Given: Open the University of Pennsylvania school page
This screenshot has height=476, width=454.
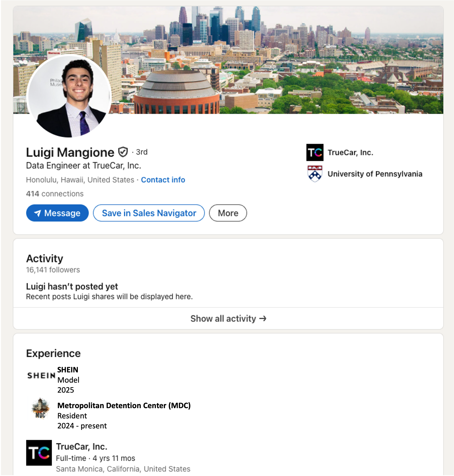Looking at the screenshot, I should (375, 174).
